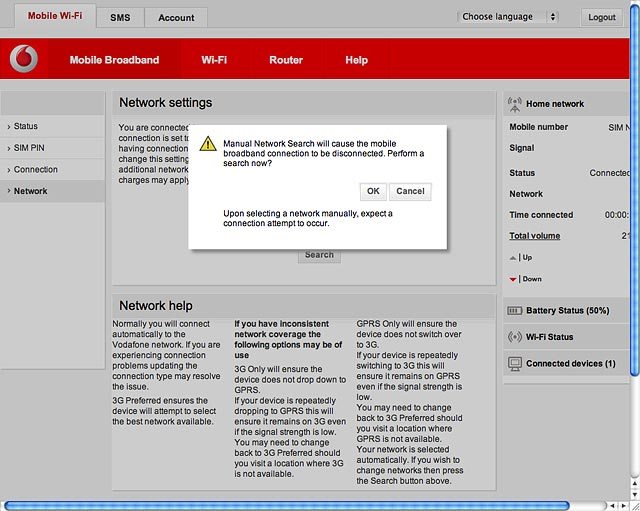Confirm the network search with OK
Screen dimensions: 640x511
[373, 191]
